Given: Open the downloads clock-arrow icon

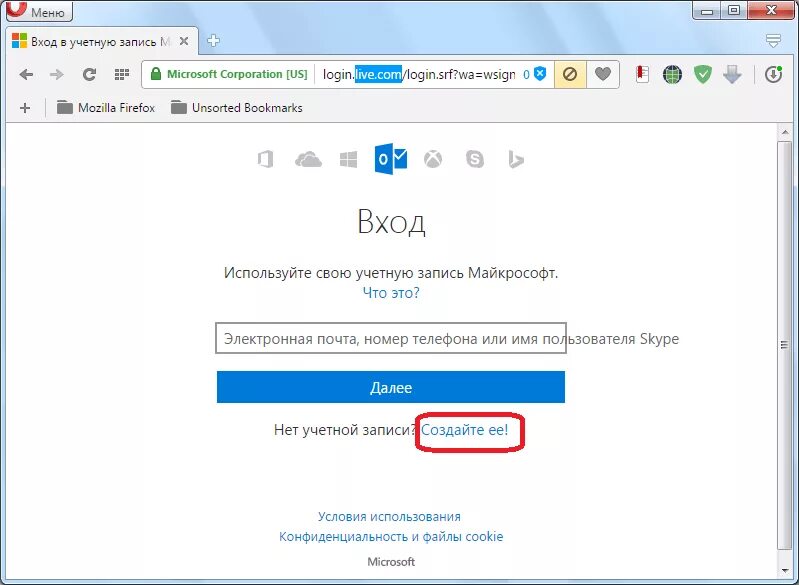Looking at the screenshot, I should coord(773,75).
